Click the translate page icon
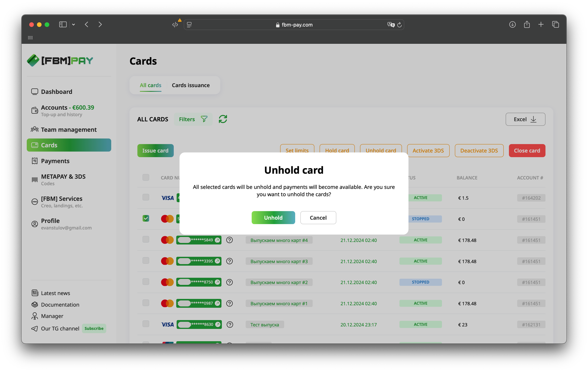 click(x=390, y=25)
